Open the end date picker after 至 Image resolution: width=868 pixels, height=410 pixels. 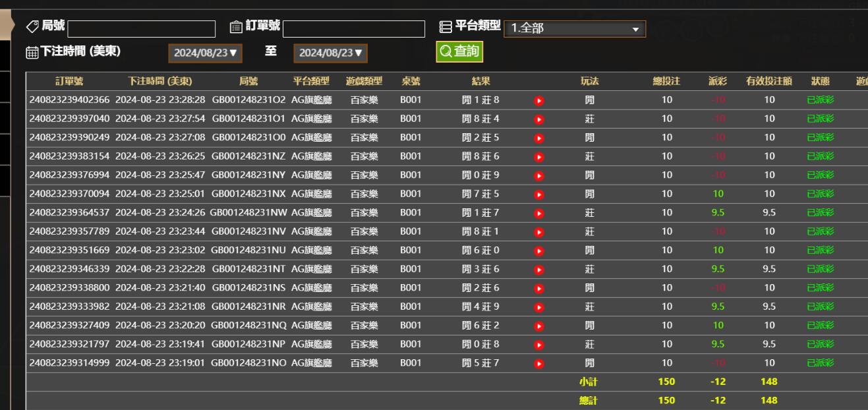point(332,52)
